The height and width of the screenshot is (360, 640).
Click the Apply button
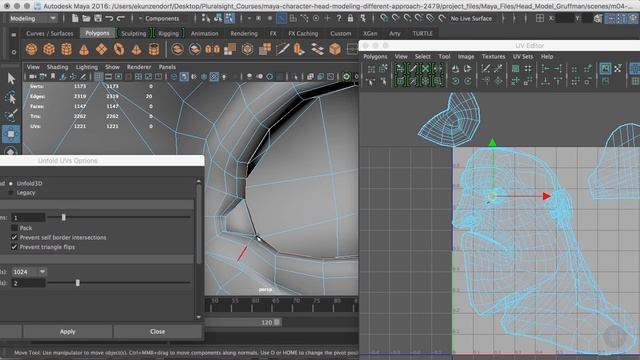click(x=67, y=331)
